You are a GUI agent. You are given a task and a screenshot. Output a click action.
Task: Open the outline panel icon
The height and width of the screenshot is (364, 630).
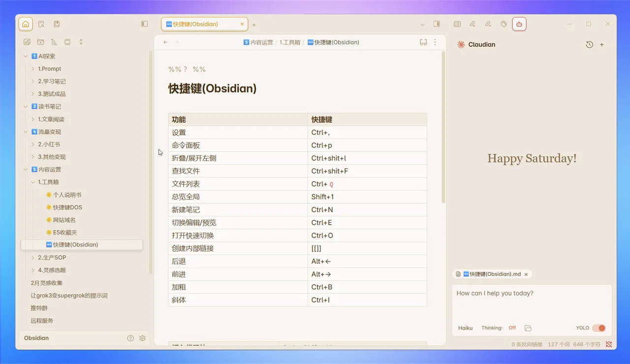tap(457, 24)
